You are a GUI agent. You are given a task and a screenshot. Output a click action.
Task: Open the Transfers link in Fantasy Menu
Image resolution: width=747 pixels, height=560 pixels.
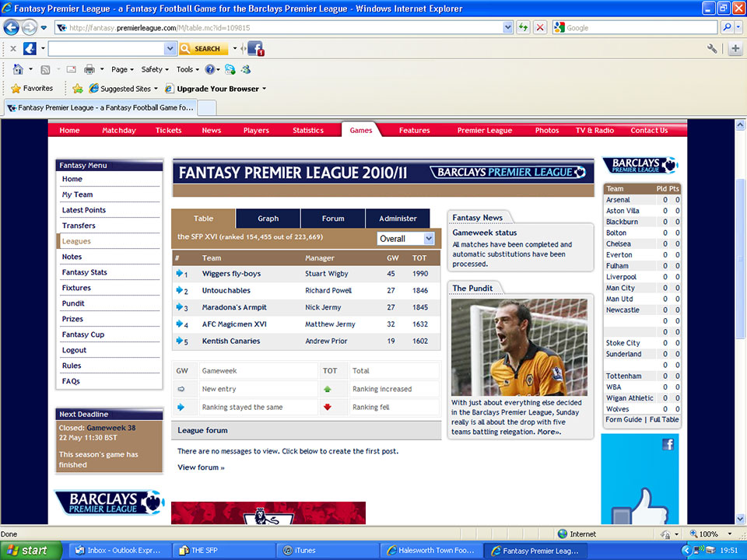point(79,226)
